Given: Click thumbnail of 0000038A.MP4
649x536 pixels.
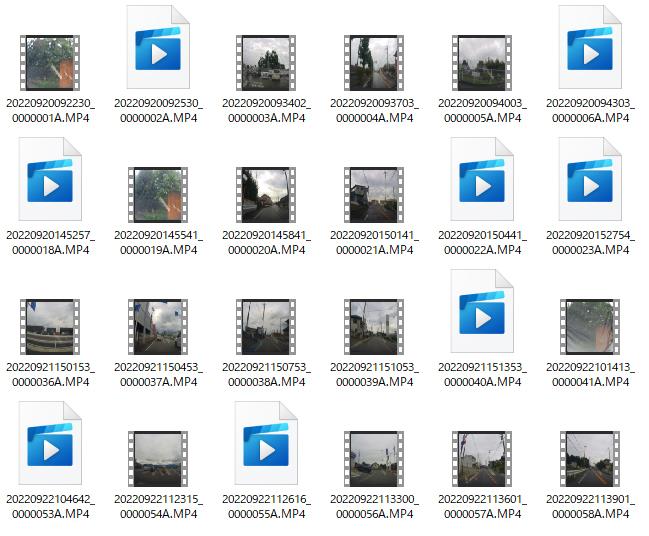Looking at the screenshot, I should pyautogui.click(x=266, y=327).
